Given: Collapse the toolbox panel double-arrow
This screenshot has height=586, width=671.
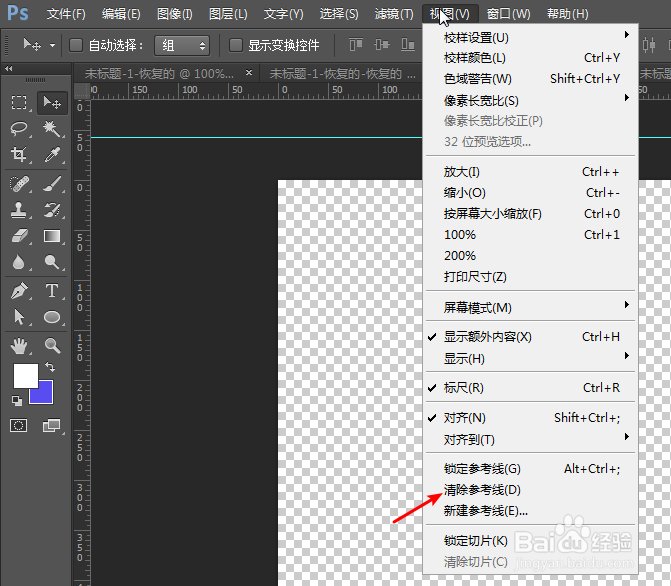Looking at the screenshot, I should coord(9,68).
